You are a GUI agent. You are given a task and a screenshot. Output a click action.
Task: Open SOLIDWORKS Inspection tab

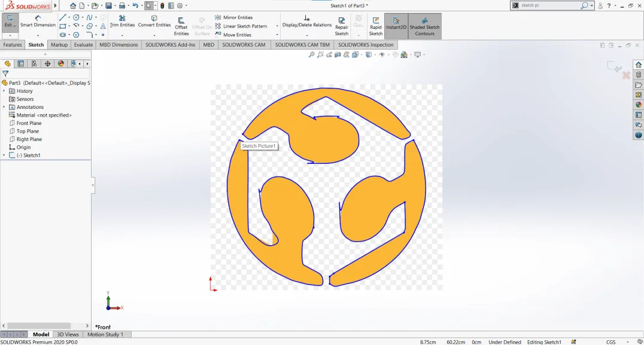coord(366,45)
